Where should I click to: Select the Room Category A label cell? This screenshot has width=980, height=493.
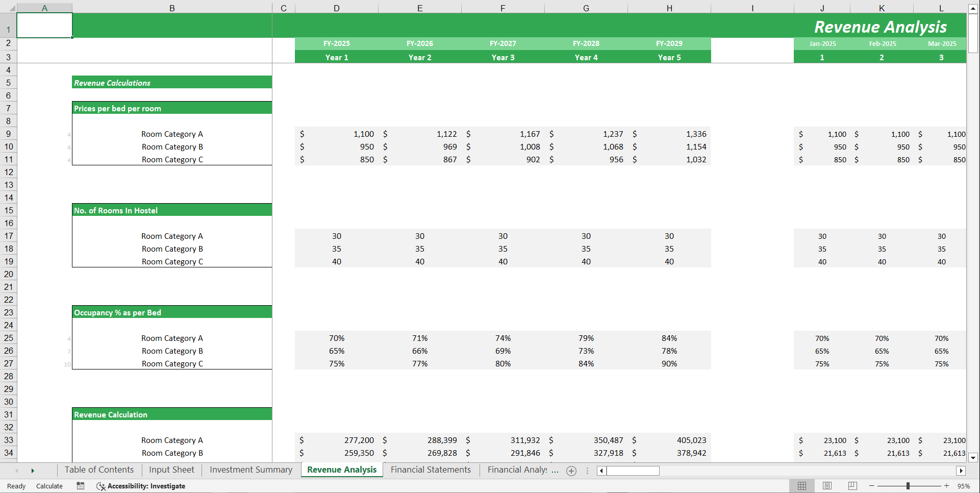(x=172, y=134)
